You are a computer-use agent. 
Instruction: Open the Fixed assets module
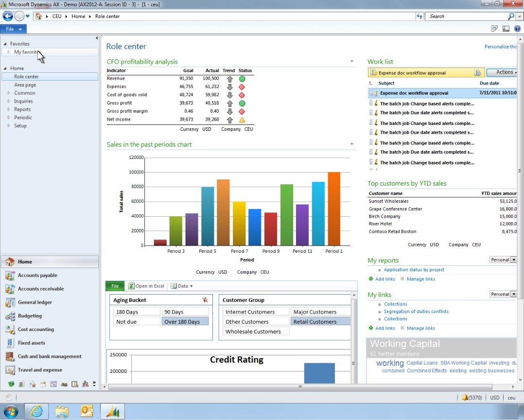[32, 343]
